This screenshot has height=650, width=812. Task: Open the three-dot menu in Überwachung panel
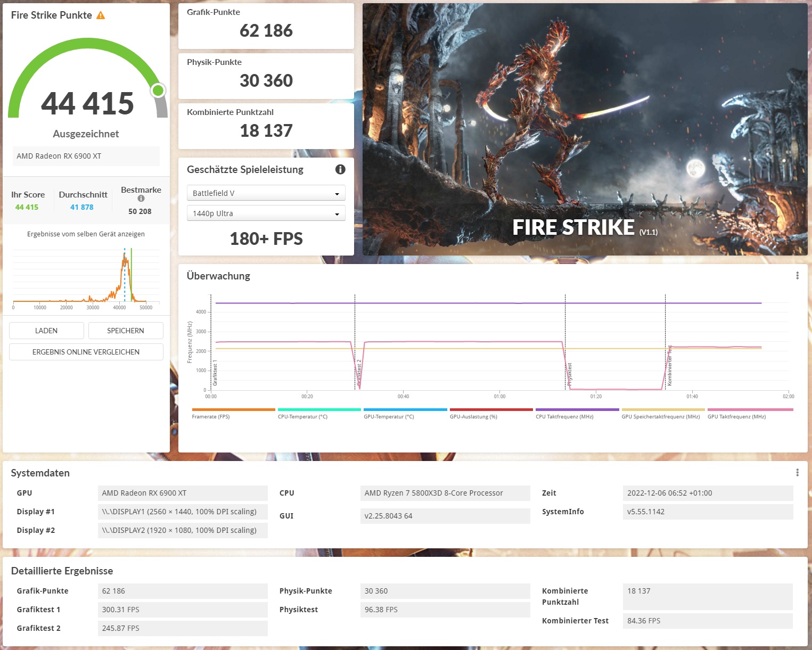tap(797, 276)
